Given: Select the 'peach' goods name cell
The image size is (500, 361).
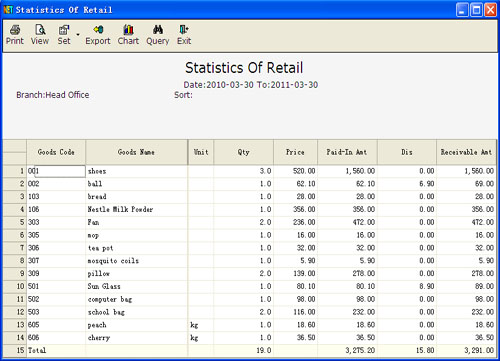Looking at the screenshot, I should click(137, 325).
